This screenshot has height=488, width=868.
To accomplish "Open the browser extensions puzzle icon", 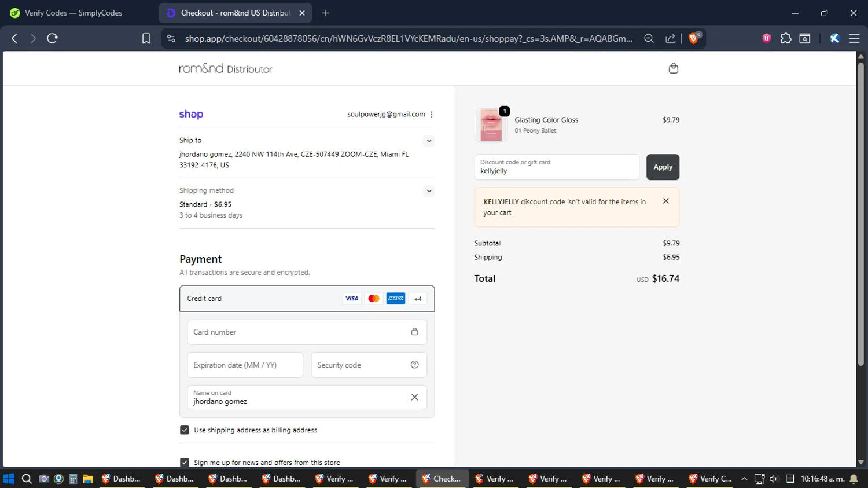I will pyautogui.click(x=786, y=38).
